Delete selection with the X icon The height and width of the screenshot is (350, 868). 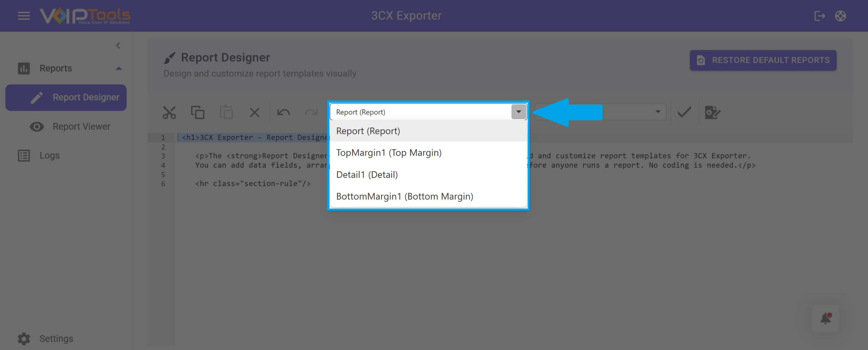pyautogui.click(x=255, y=112)
